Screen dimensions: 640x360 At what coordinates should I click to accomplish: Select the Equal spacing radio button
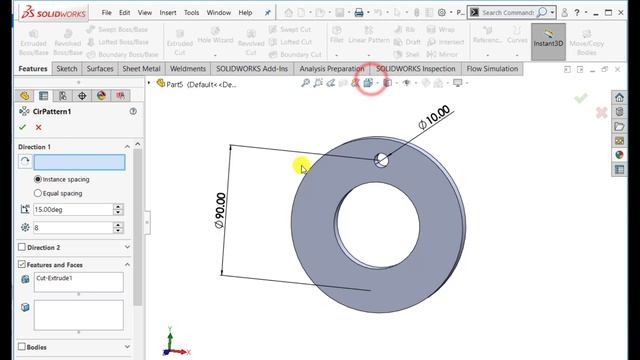[x=38, y=193]
